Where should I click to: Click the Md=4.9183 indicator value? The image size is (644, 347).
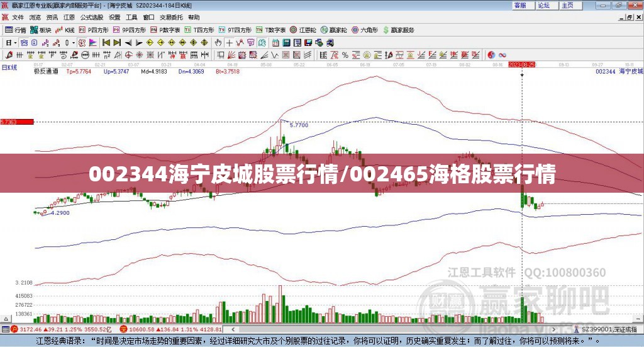pos(154,71)
